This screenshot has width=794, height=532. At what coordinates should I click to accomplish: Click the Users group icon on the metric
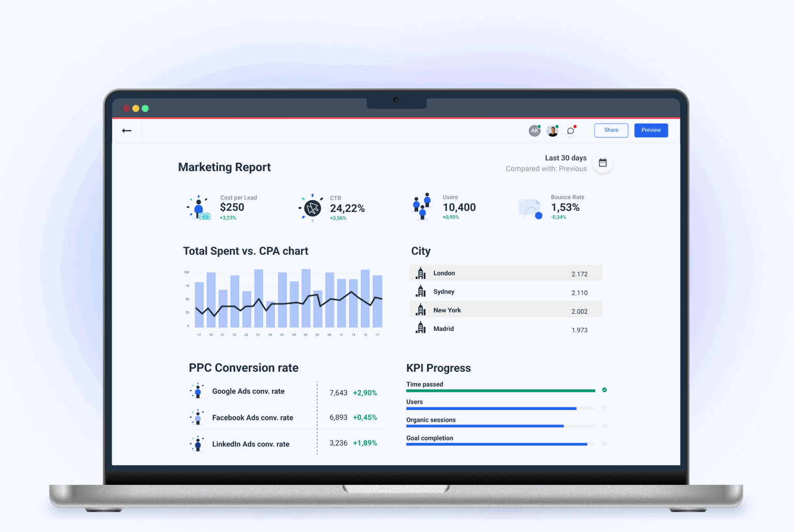click(x=422, y=207)
